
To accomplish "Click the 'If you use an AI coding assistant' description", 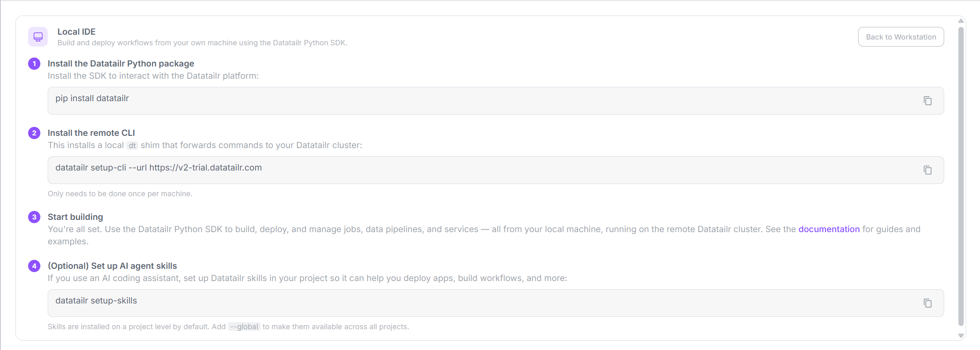I will (307, 278).
